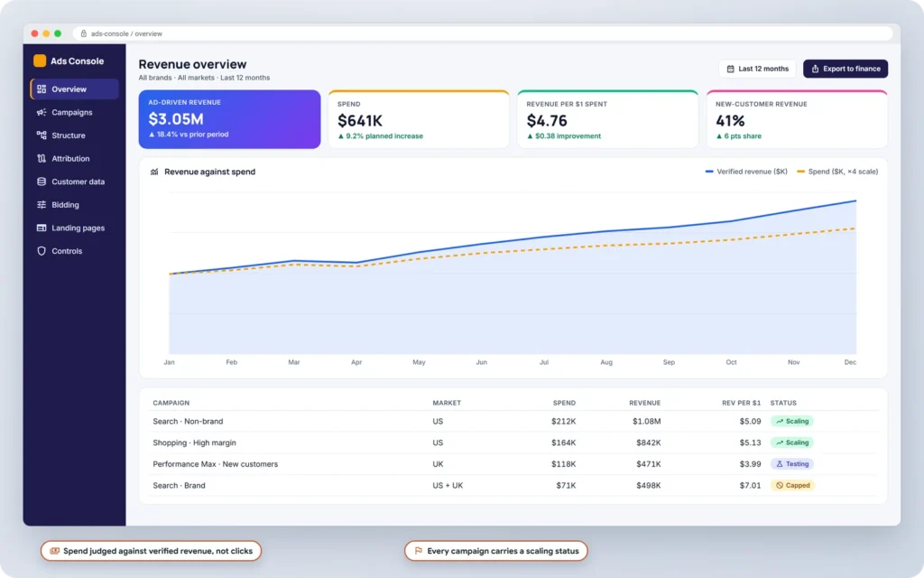Open the Overview menu item
Viewport: 924px width, 578px height.
[74, 89]
